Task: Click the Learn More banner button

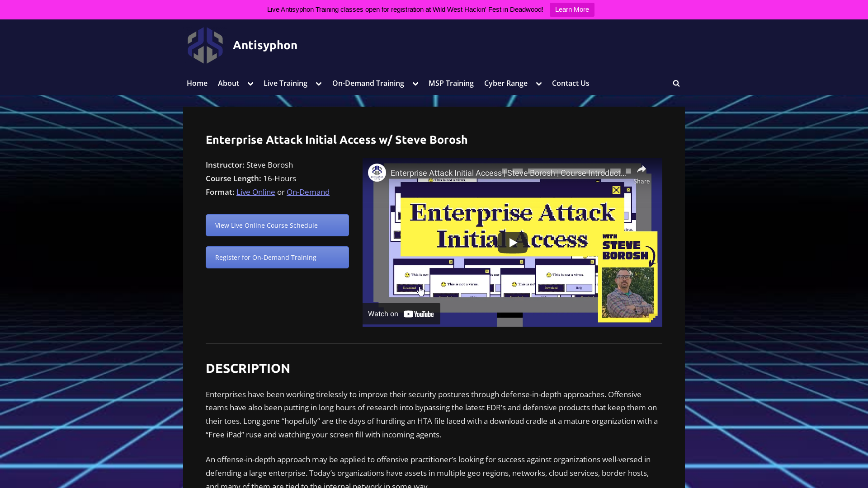Action: tap(572, 9)
